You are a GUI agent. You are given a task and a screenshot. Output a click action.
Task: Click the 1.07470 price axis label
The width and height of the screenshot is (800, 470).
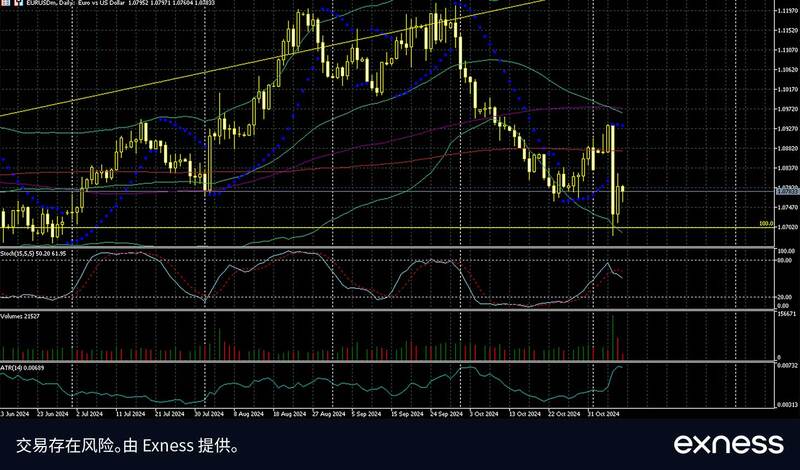coord(786,207)
